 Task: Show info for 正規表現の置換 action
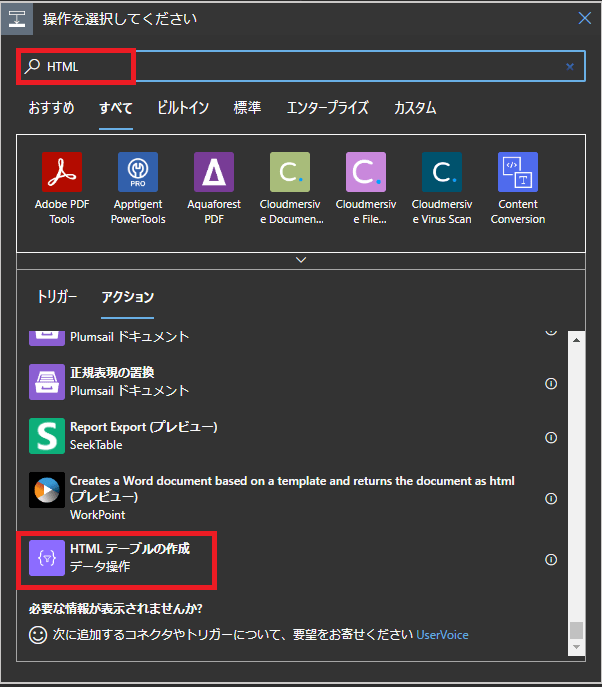point(551,384)
